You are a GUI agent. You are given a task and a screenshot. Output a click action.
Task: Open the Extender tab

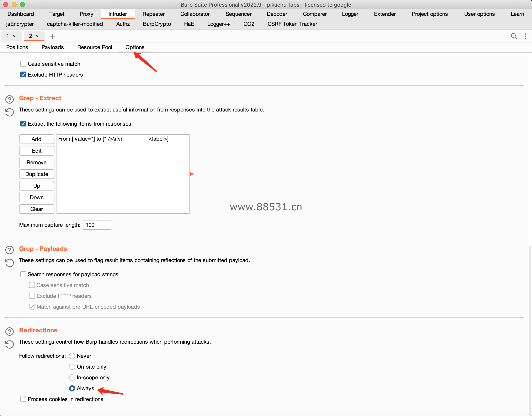(x=385, y=14)
